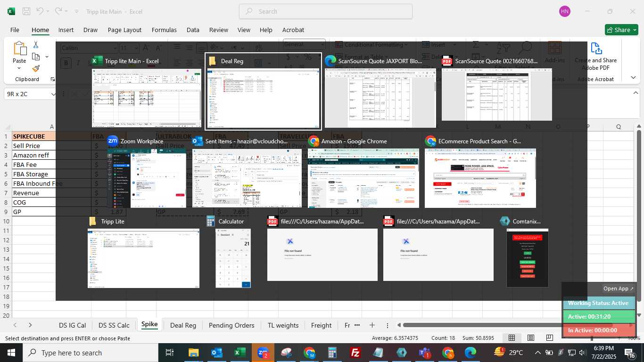The width and height of the screenshot is (644, 362).
Task: Click the Undo arrow
Action: coord(40,11)
